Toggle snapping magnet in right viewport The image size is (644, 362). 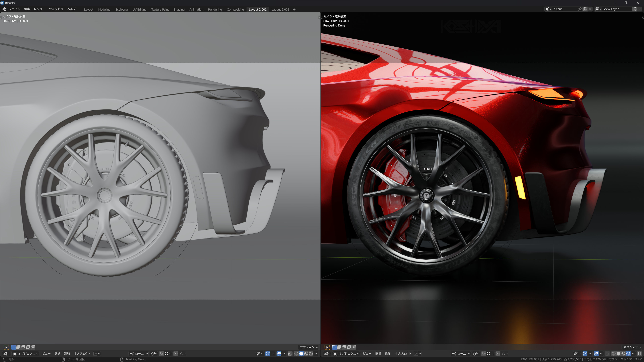tap(484, 353)
